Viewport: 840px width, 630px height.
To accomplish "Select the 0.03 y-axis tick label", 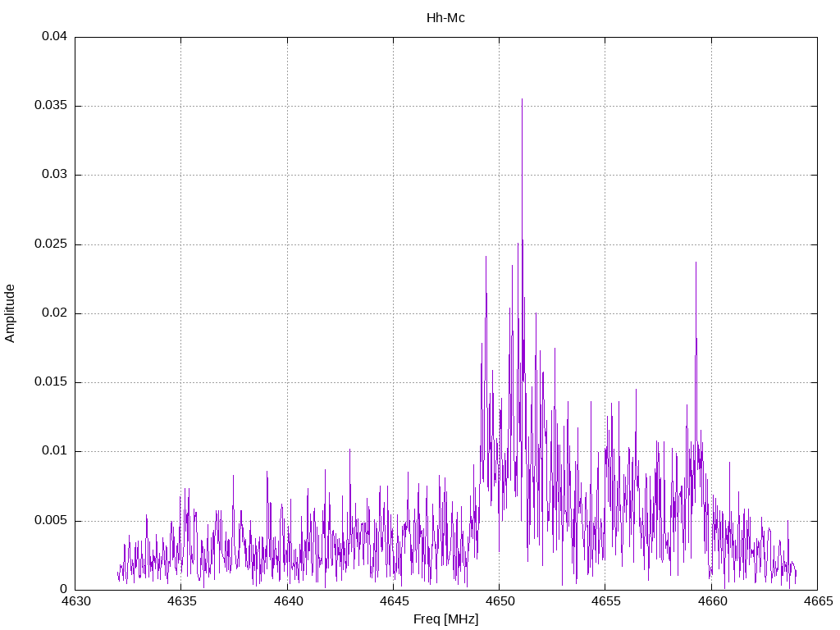I will click(x=55, y=175).
